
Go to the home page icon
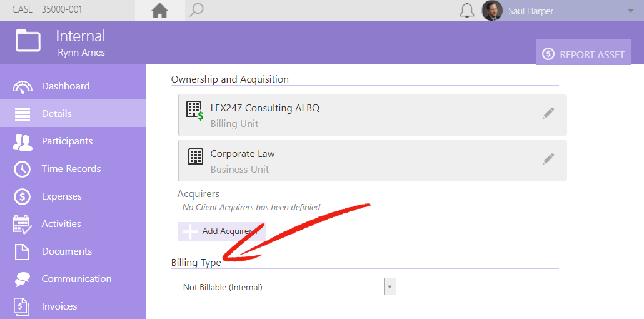[x=160, y=10]
